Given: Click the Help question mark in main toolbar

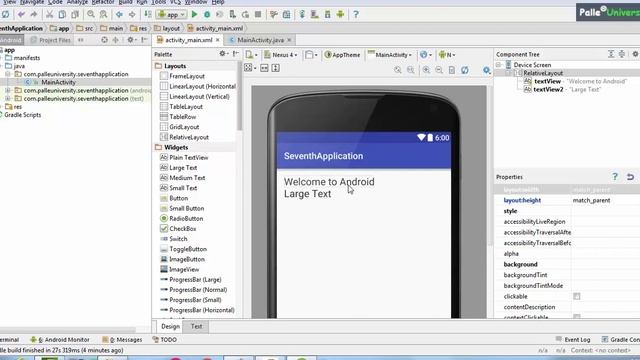Looking at the screenshot, I should click(x=356, y=15).
